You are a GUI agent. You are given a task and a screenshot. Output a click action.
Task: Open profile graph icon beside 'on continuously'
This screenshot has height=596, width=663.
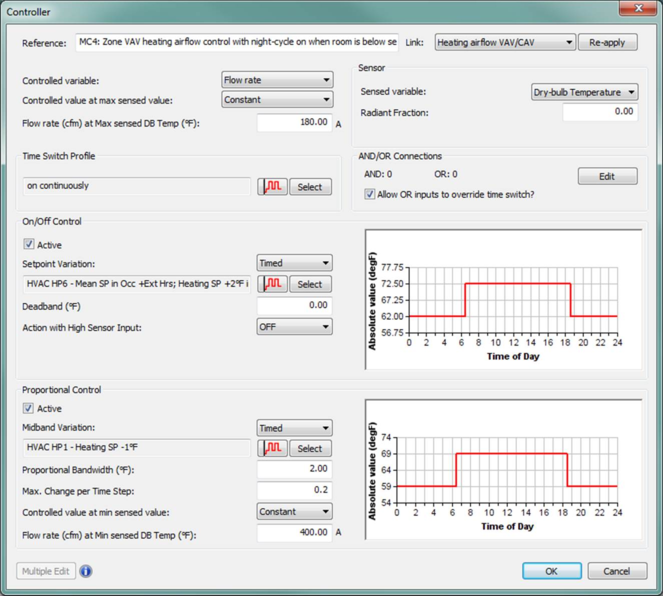[x=273, y=186]
